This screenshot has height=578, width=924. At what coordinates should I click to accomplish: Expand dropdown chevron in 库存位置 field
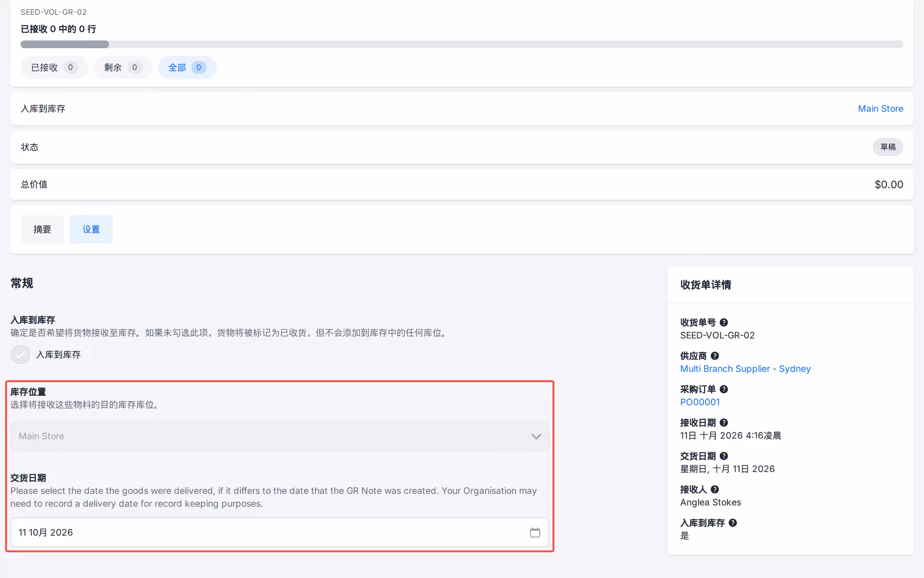tap(536, 436)
